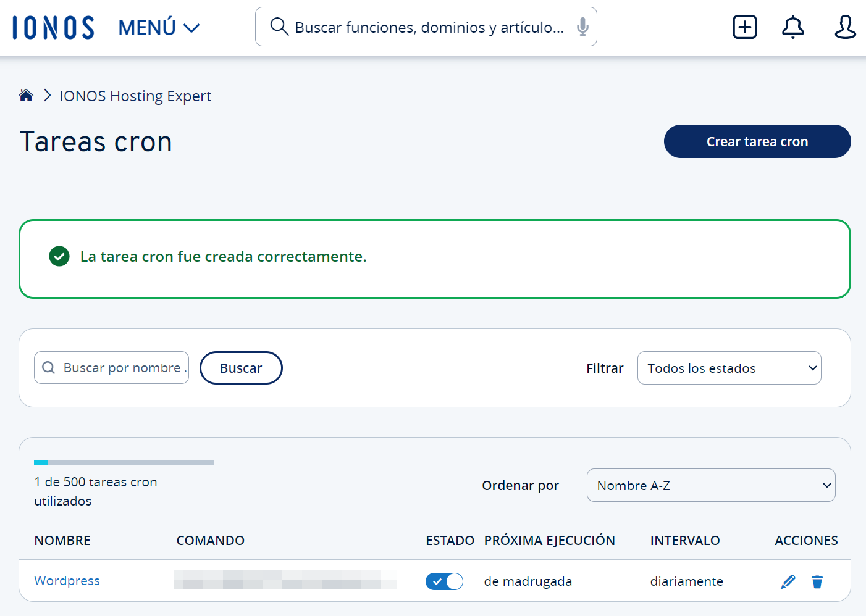Focus the Buscar por nombre field
866x616 pixels.
click(x=111, y=368)
